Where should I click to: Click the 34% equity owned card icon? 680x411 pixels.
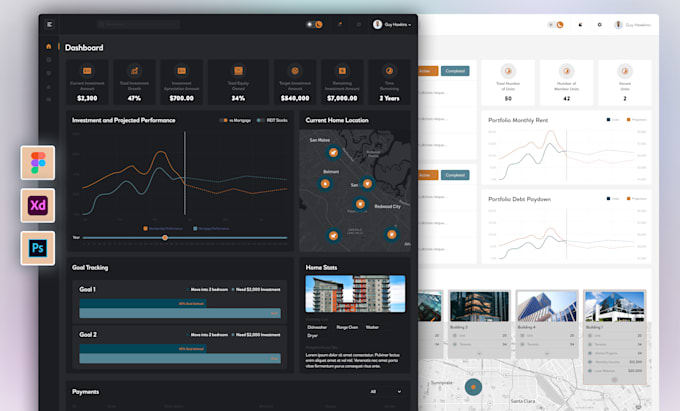pyautogui.click(x=238, y=71)
